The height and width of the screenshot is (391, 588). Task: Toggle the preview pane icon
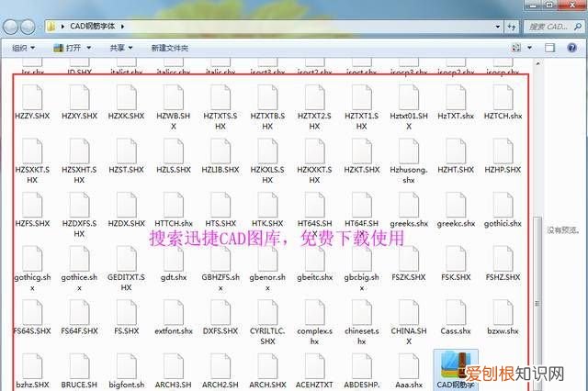coord(549,48)
